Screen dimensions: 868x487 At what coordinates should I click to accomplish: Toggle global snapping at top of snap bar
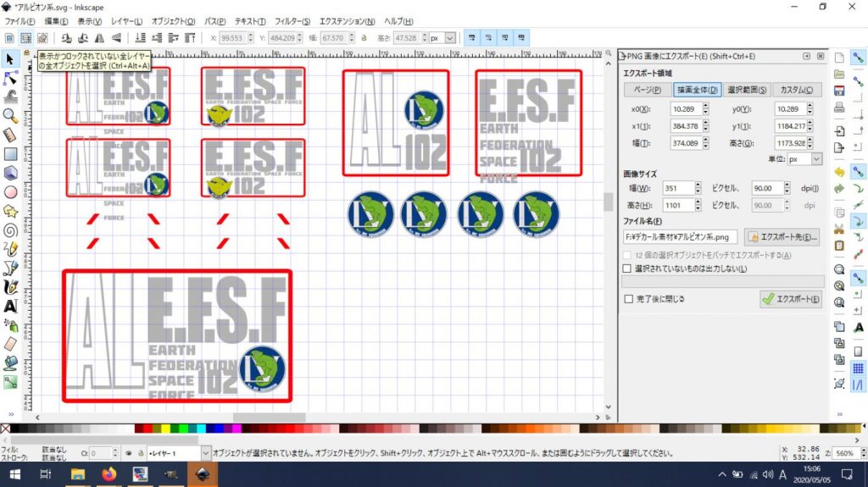[858, 58]
